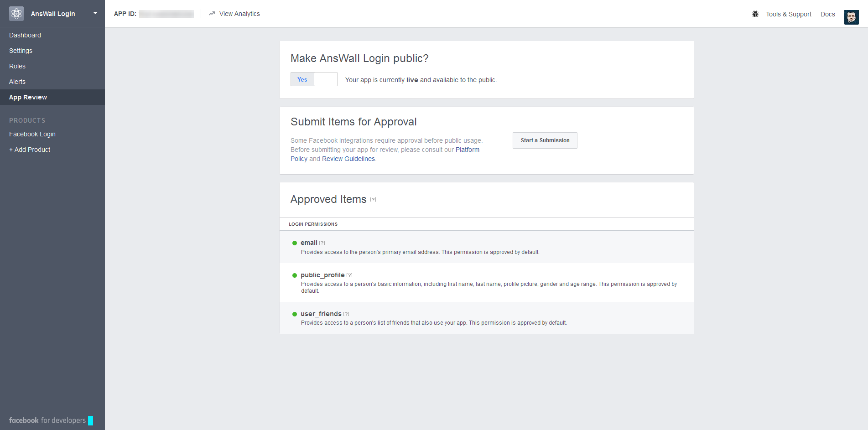Open Alerts in sidebar
Viewport: 868px width, 430px height.
[52, 82]
